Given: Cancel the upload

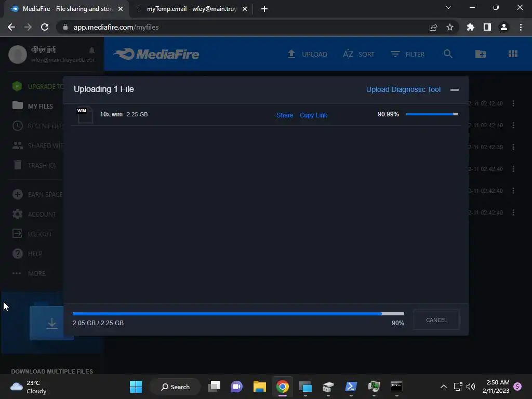Looking at the screenshot, I should pyautogui.click(x=436, y=320).
